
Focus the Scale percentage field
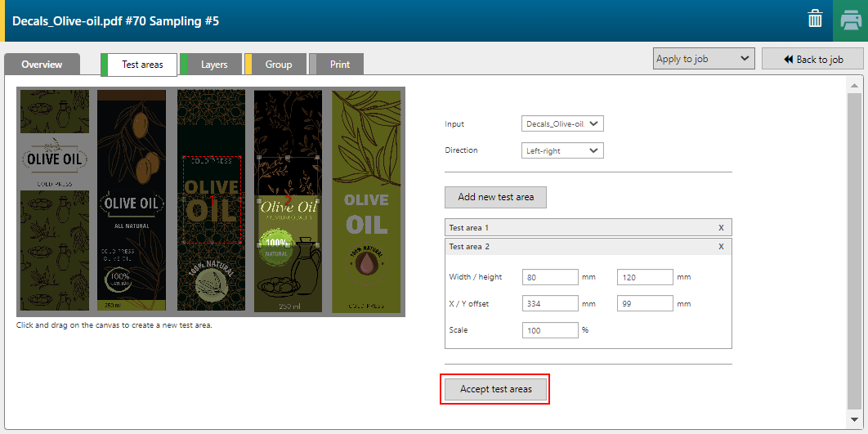point(550,330)
